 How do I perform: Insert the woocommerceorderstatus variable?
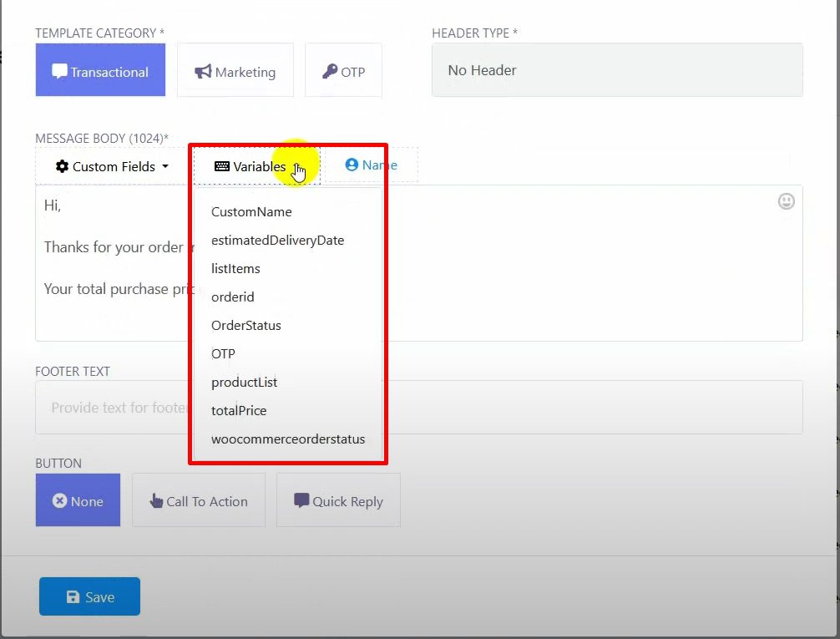point(287,439)
